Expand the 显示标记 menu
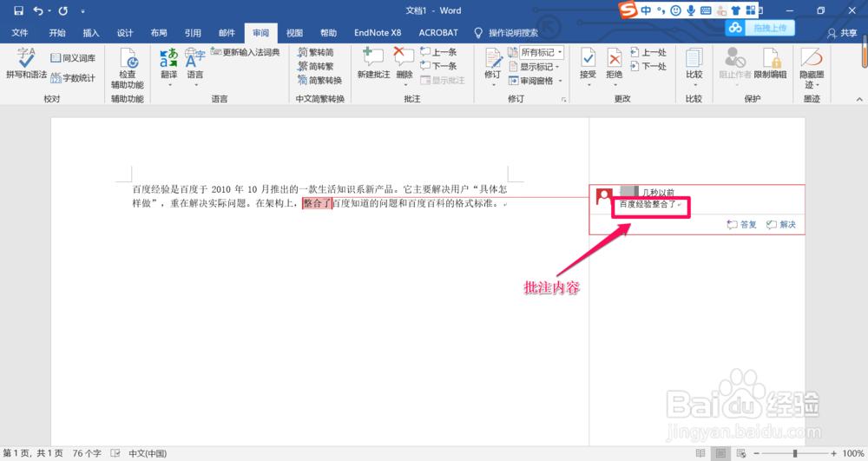The height and width of the screenshot is (461, 868). pos(534,66)
